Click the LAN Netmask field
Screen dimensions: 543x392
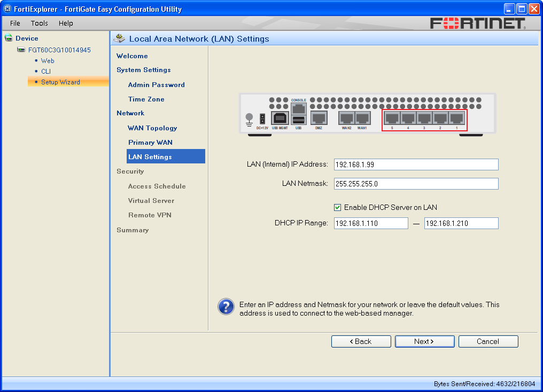coord(416,184)
